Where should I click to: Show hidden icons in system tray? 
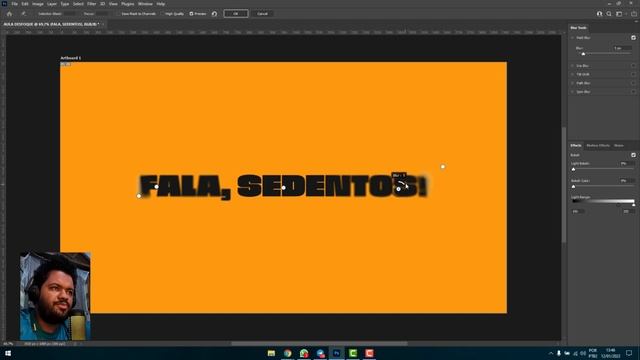point(551,353)
